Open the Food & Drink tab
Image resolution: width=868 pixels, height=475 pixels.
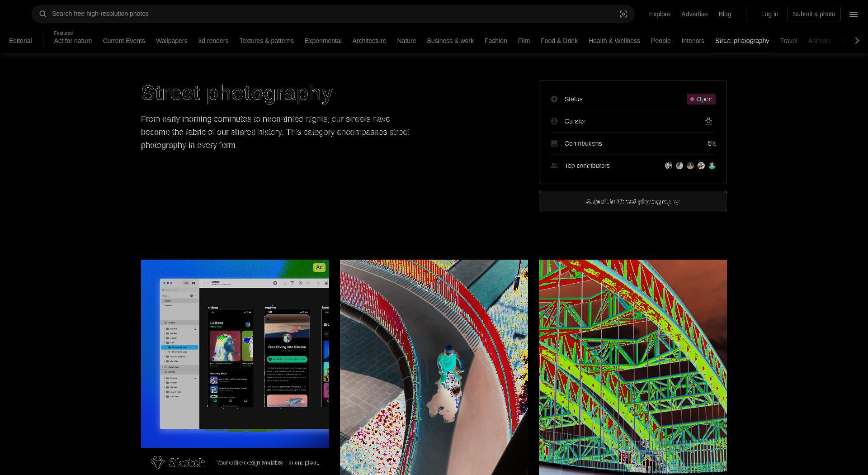[x=559, y=41]
